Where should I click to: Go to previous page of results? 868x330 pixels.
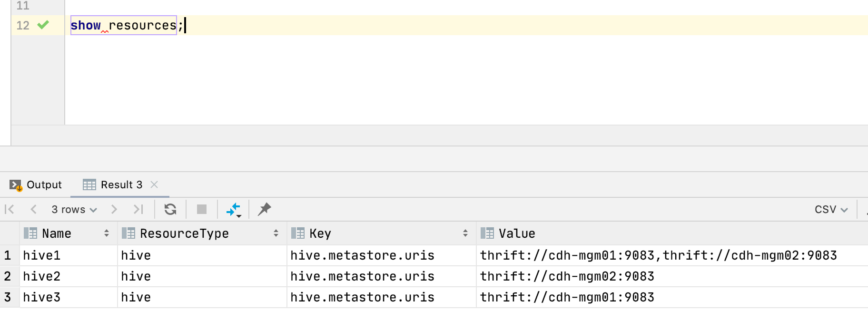click(33, 209)
